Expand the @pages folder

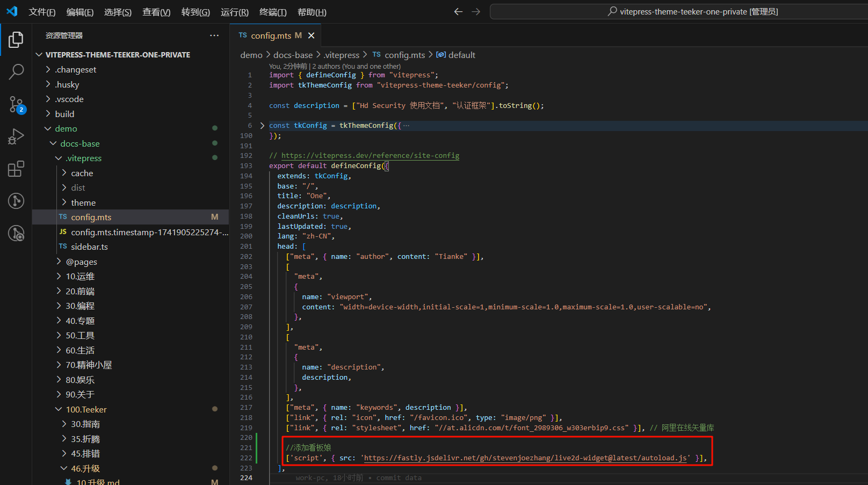pos(59,262)
